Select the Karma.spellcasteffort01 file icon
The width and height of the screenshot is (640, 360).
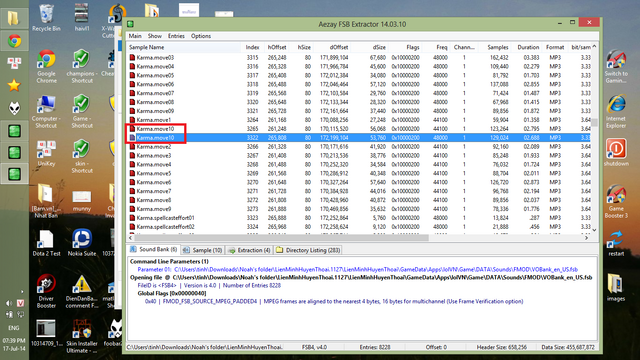(132, 218)
